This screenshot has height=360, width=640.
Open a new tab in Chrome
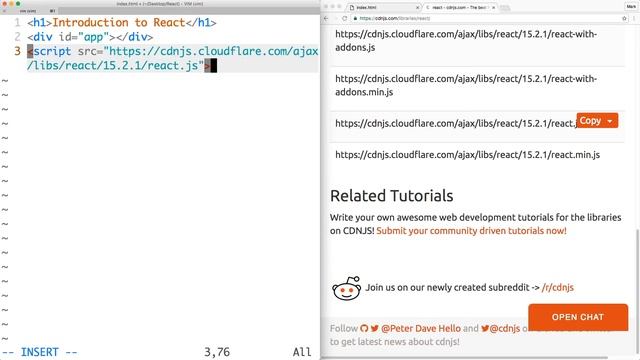pyautogui.click(x=505, y=8)
